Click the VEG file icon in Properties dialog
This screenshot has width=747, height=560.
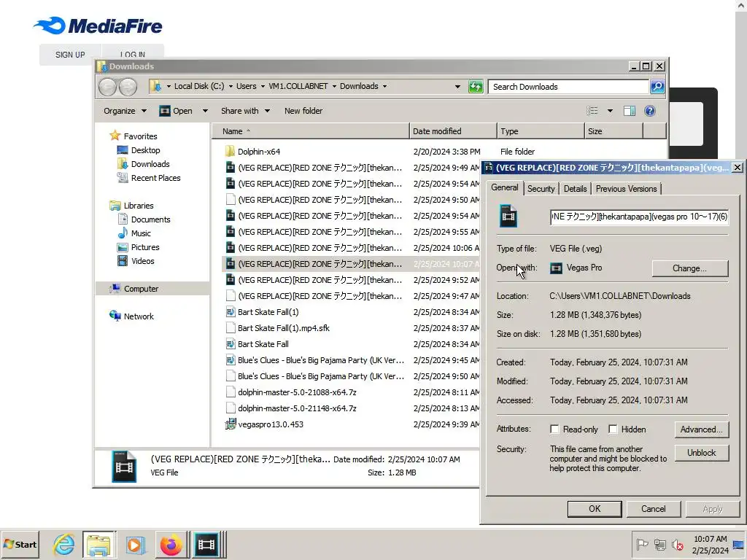coord(508,216)
